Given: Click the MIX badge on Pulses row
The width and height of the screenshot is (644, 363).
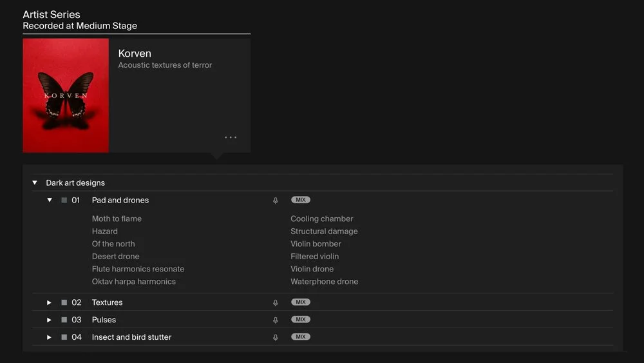Looking at the screenshot, I should (301, 319).
